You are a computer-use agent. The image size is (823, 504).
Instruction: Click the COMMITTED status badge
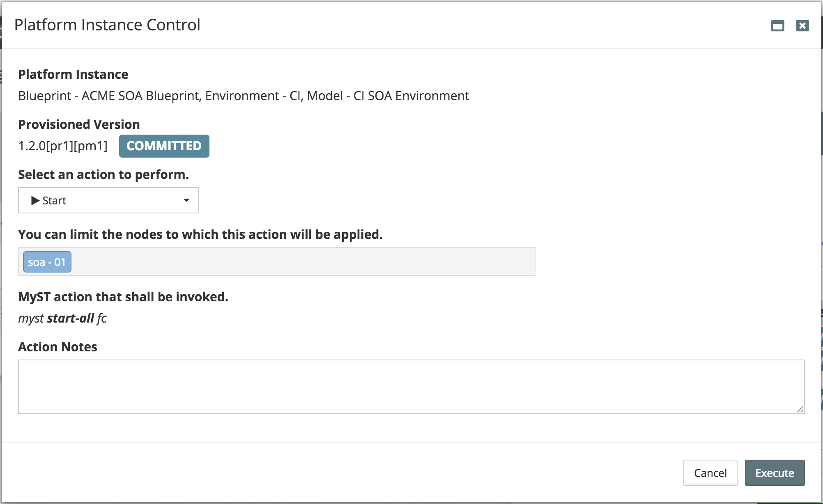(x=164, y=146)
